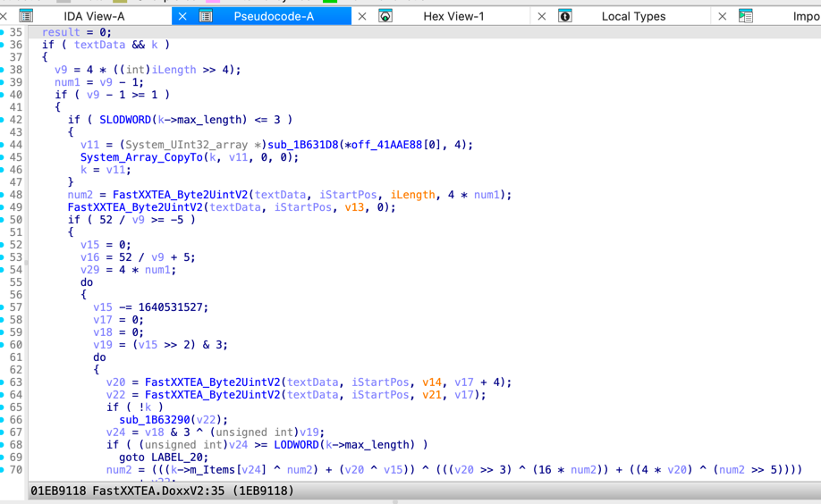Open the partially visible Imports tab
Screen dimensions: 821x504
[807, 16]
